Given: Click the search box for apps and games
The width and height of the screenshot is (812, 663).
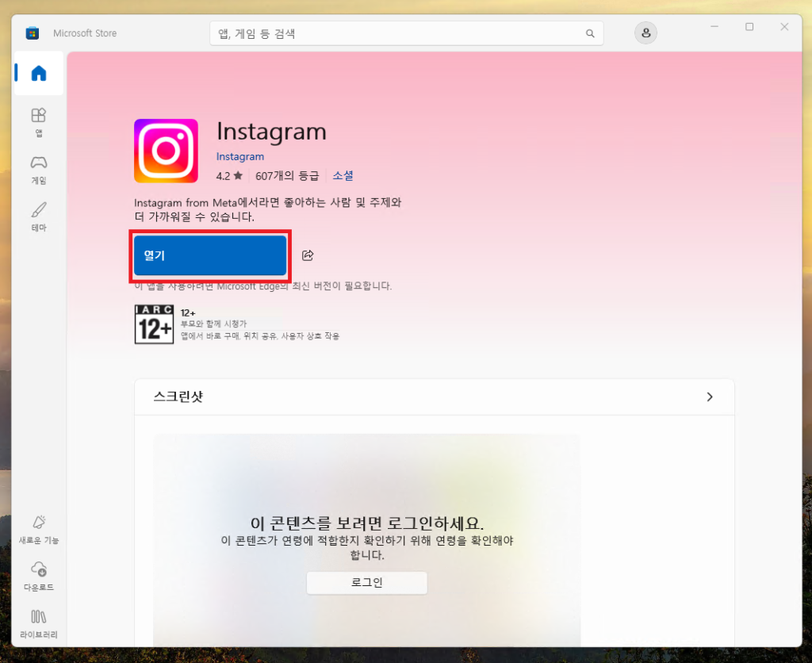Looking at the screenshot, I should click(396, 33).
